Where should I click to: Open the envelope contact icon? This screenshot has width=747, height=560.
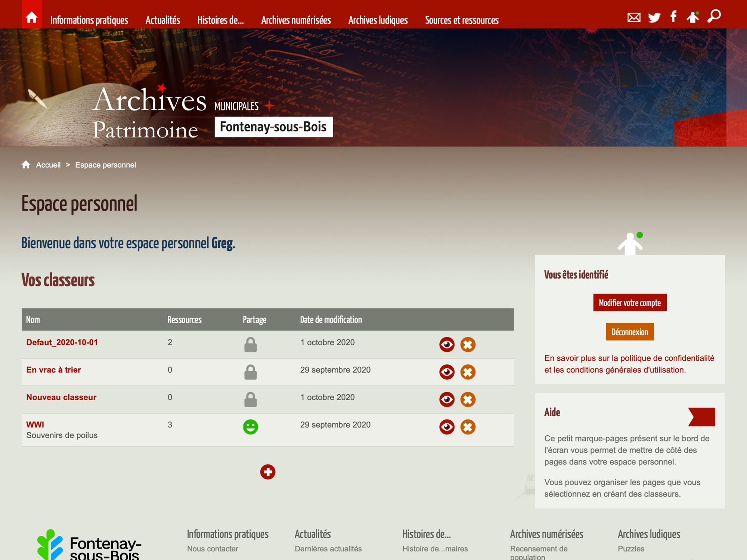(x=634, y=17)
